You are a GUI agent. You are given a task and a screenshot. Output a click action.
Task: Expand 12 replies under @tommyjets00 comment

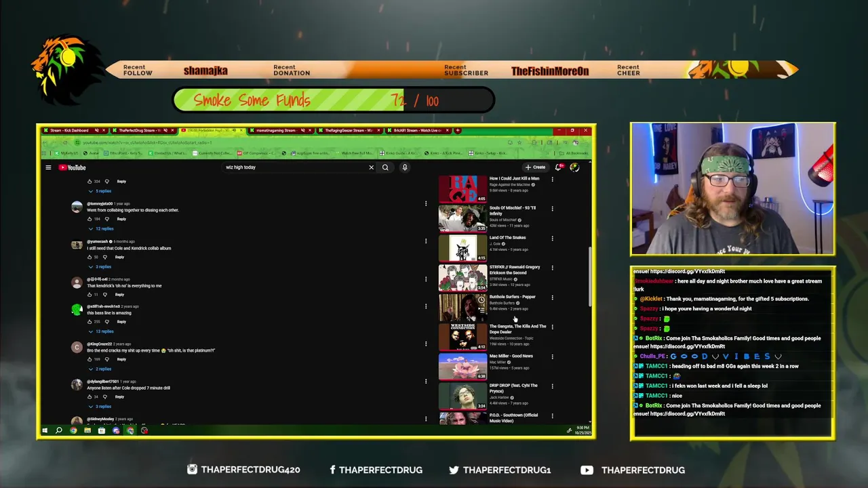102,228
